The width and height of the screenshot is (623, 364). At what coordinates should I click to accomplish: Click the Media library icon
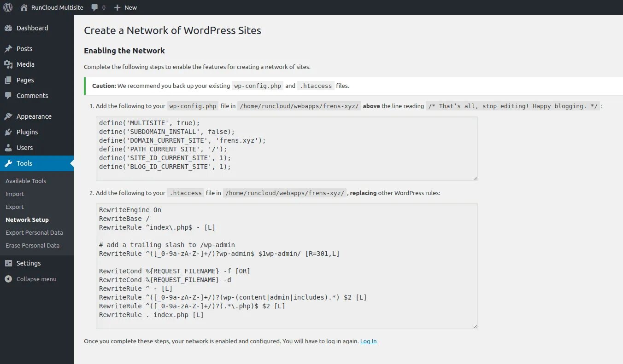coord(8,64)
